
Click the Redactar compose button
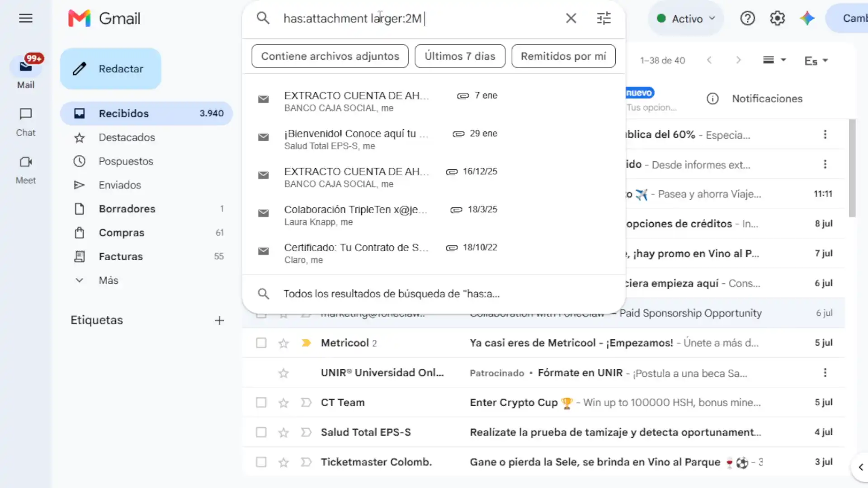(x=111, y=69)
